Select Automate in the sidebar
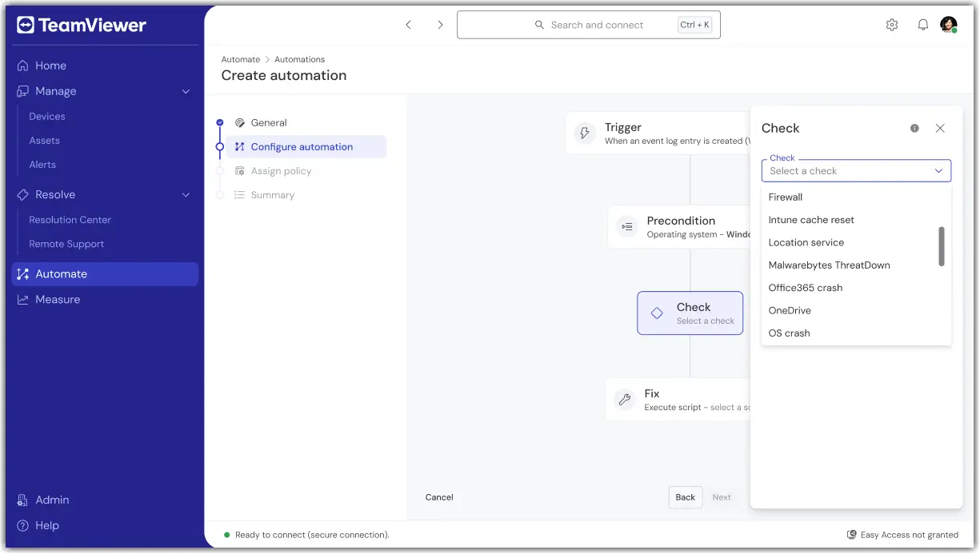Viewport: 980px width, 554px height. pyautogui.click(x=105, y=274)
